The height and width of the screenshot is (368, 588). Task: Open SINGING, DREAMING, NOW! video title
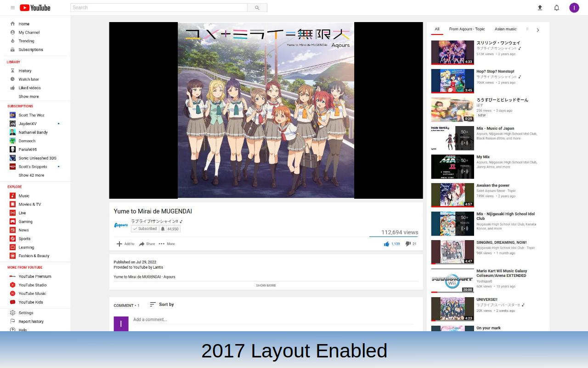pyautogui.click(x=502, y=242)
